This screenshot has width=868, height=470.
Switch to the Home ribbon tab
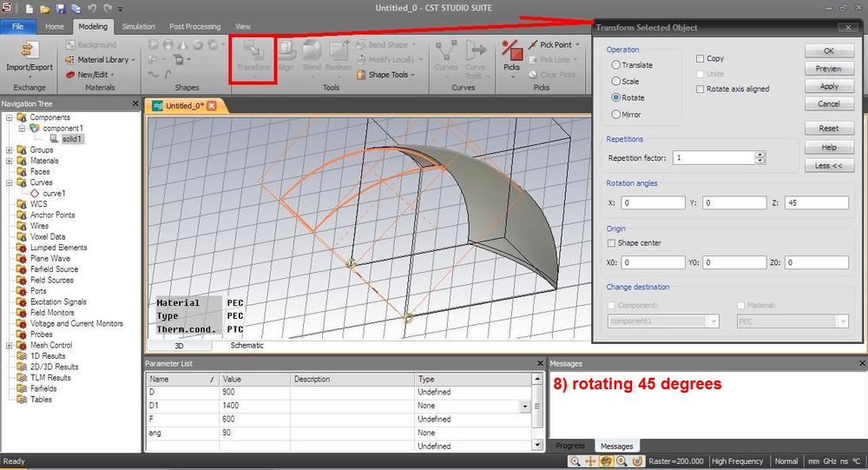pyautogui.click(x=54, y=26)
